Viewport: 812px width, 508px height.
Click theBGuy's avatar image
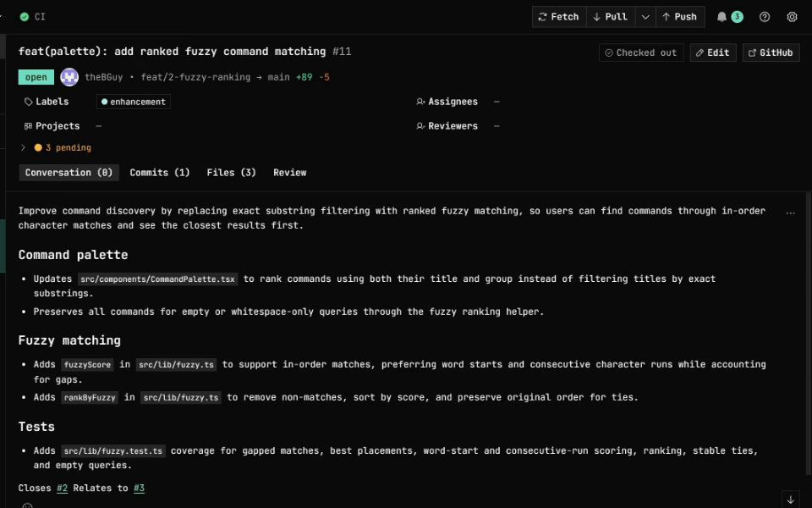(x=69, y=77)
